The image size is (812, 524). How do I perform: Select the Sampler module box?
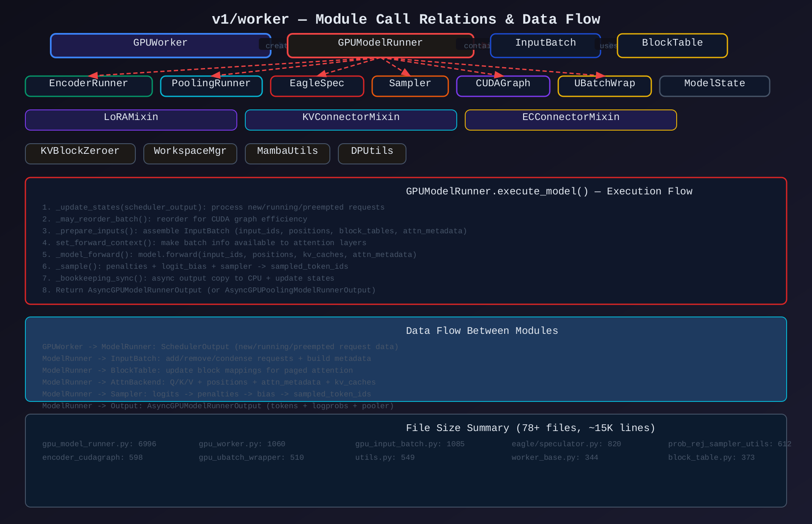[x=410, y=86]
